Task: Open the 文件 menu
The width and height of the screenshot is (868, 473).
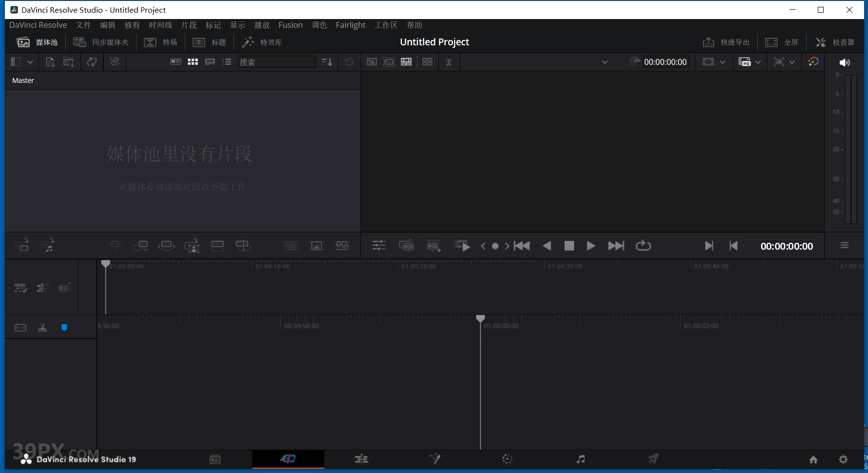Action: tap(83, 25)
